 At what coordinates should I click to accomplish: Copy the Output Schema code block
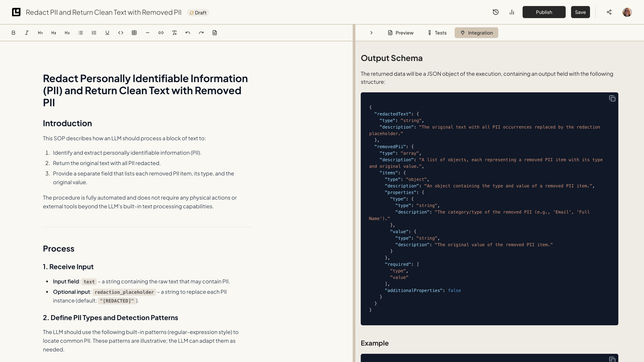pos(612,98)
